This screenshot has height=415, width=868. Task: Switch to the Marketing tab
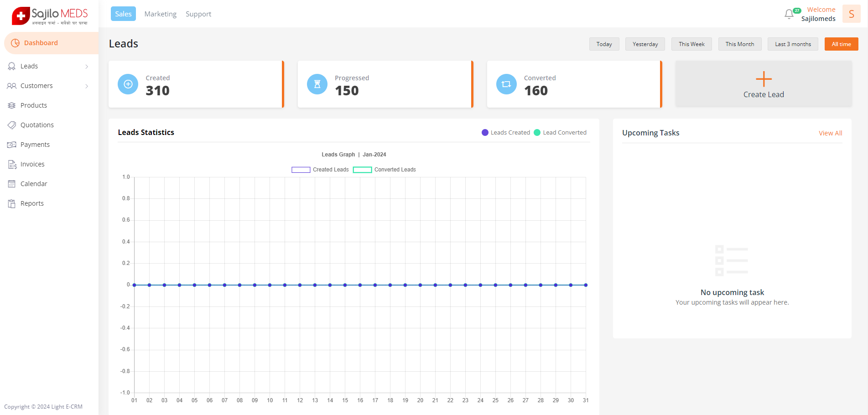(x=160, y=14)
